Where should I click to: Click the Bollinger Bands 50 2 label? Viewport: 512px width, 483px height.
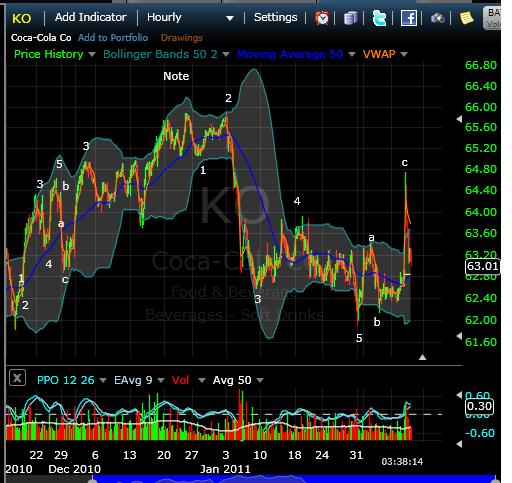(160, 54)
